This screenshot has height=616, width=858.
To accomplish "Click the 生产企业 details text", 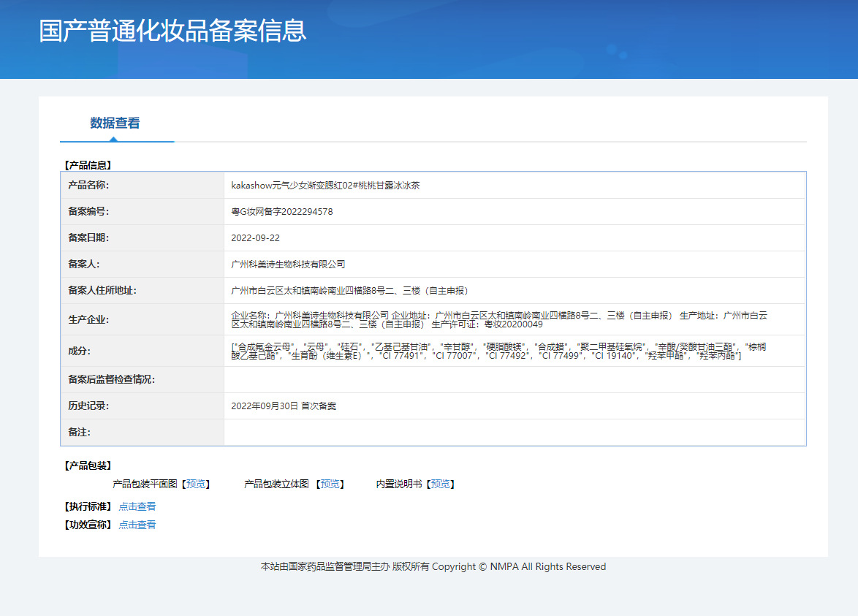I will click(x=499, y=320).
